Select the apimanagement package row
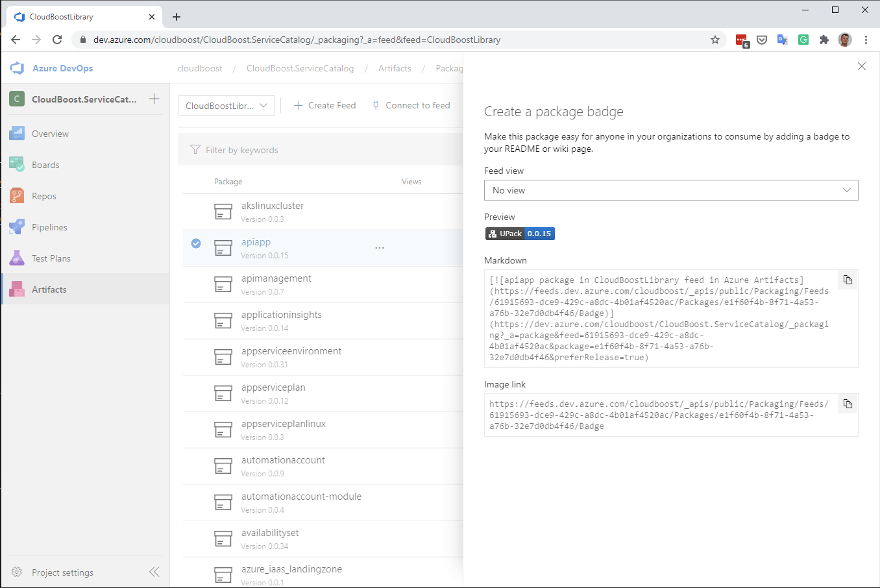The height and width of the screenshot is (588, 880). pyautogui.click(x=276, y=284)
